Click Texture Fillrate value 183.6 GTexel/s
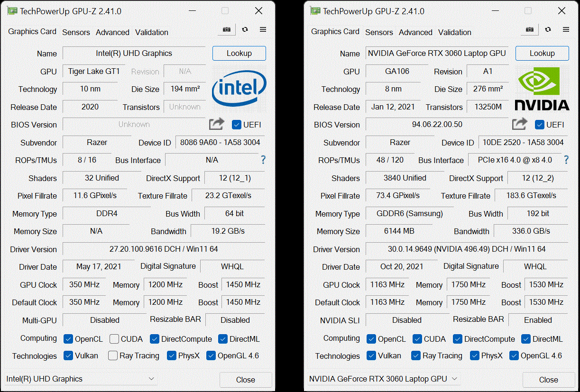 (531, 195)
